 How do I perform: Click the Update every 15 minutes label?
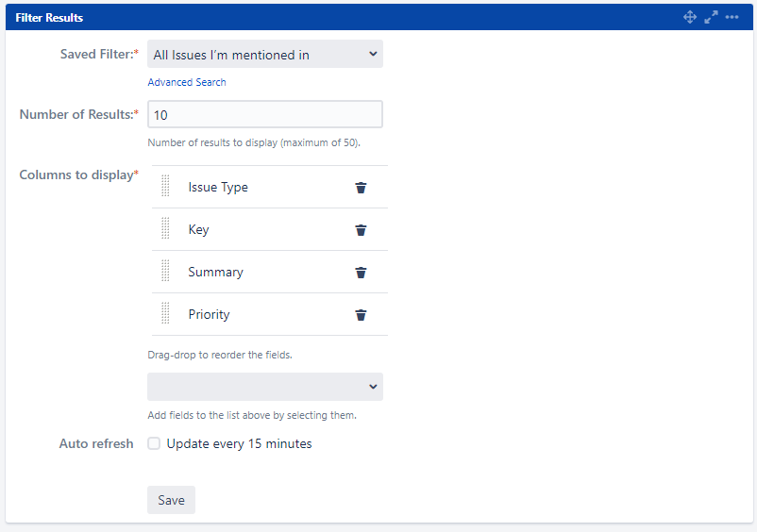[x=239, y=443]
